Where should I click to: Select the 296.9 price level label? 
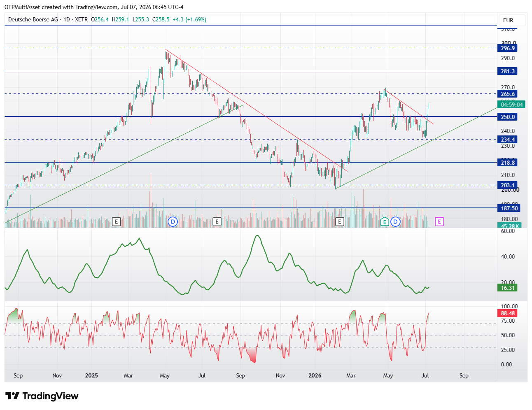(x=508, y=48)
